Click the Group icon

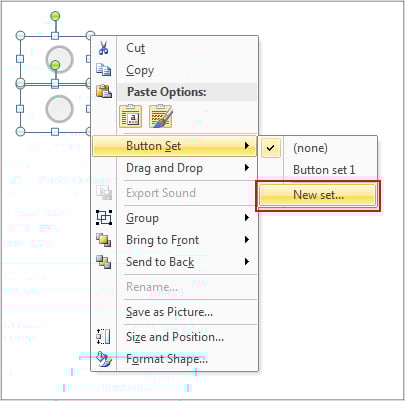tap(104, 218)
